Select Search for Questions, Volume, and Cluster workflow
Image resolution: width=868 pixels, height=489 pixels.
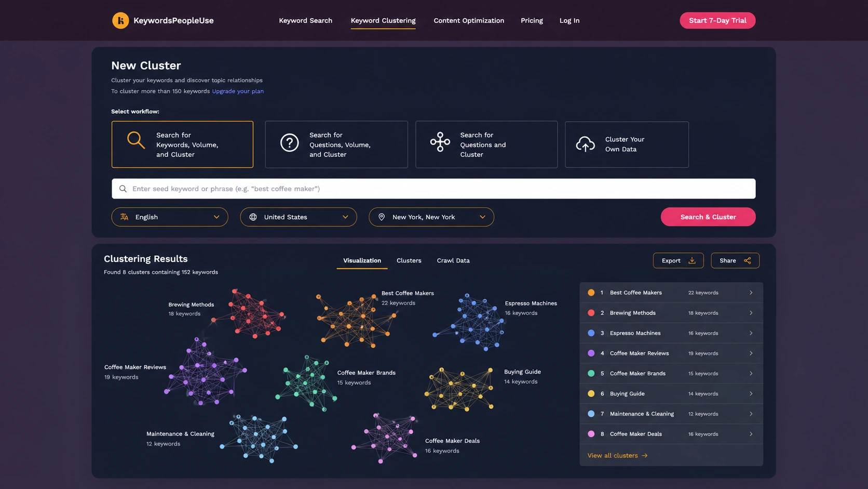tap(336, 144)
